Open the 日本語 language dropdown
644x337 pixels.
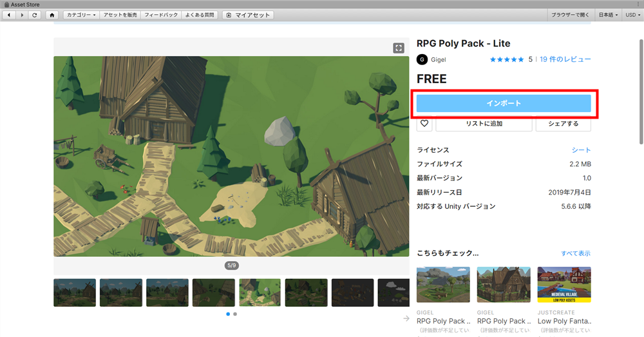608,15
